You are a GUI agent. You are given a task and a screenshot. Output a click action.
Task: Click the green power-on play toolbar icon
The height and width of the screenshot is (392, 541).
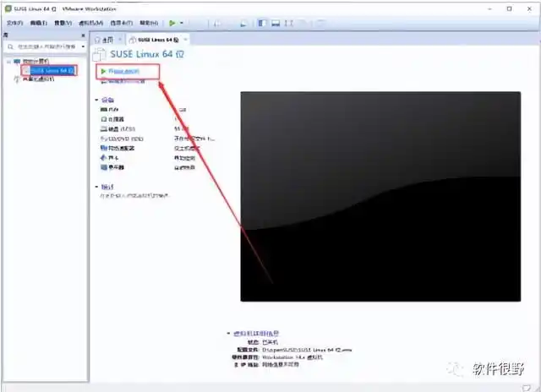coord(172,23)
